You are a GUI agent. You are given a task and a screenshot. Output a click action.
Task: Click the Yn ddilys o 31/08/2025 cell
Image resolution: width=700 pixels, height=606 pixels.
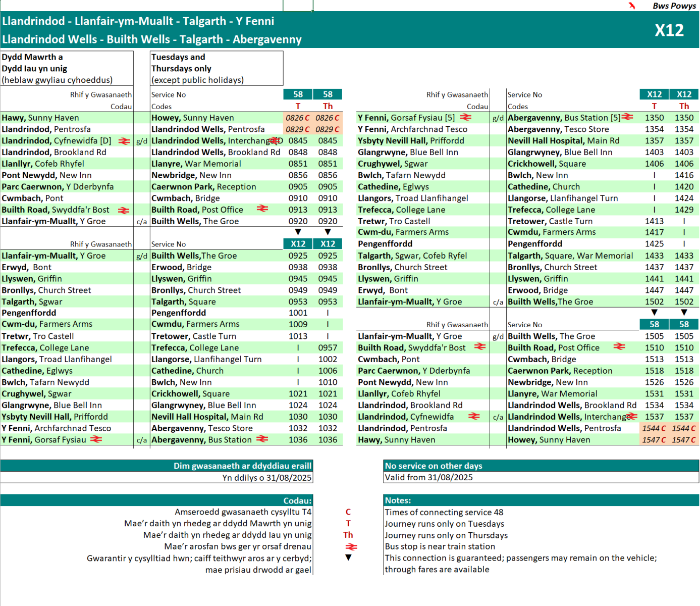pos(156,477)
